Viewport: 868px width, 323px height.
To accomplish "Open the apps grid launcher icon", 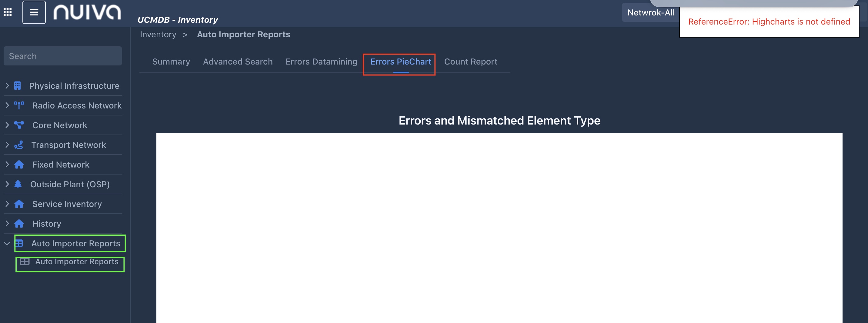I will [7, 12].
